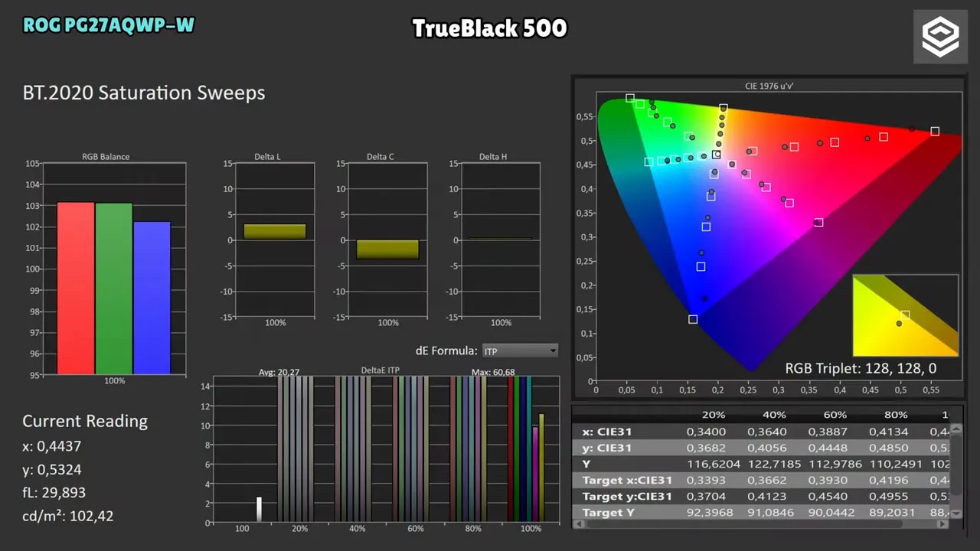Click the green bar in RGB Balance

(x=114, y=289)
